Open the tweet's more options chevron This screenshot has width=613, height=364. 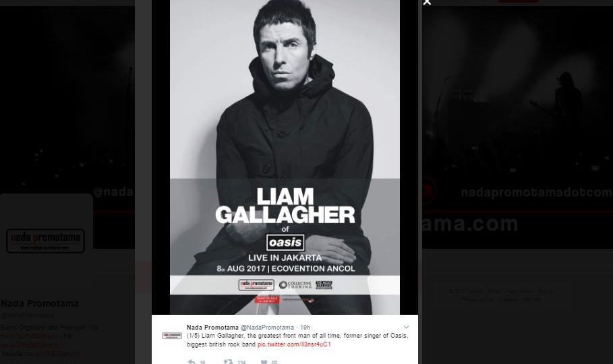[x=407, y=327]
